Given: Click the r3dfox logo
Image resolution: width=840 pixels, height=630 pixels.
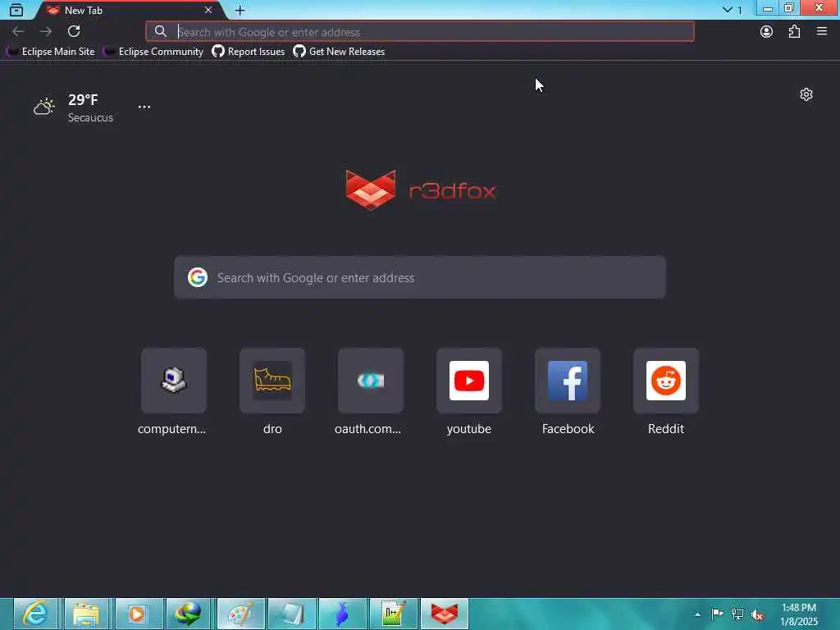Looking at the screenshot, I should [421, 190].
